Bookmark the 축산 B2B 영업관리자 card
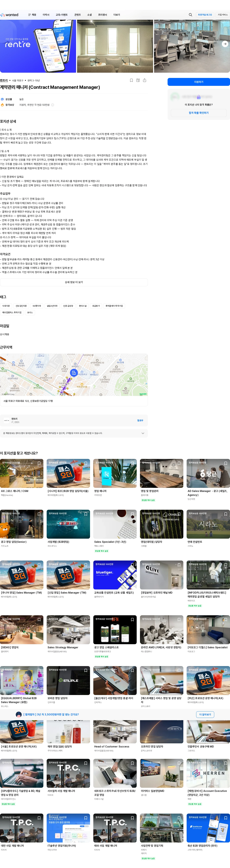Viewport: 230px width, 868px height. coord(226,818)
